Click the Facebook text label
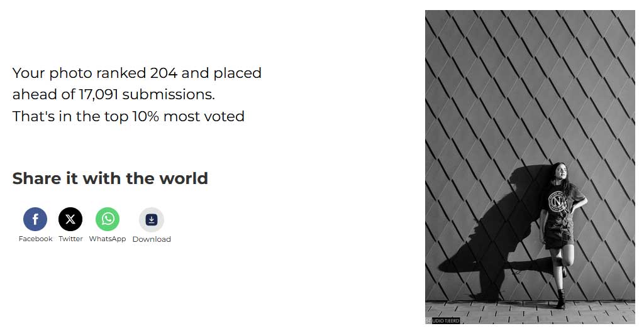Viewport: 644px width, 331px height. click(x=36, y=239)
